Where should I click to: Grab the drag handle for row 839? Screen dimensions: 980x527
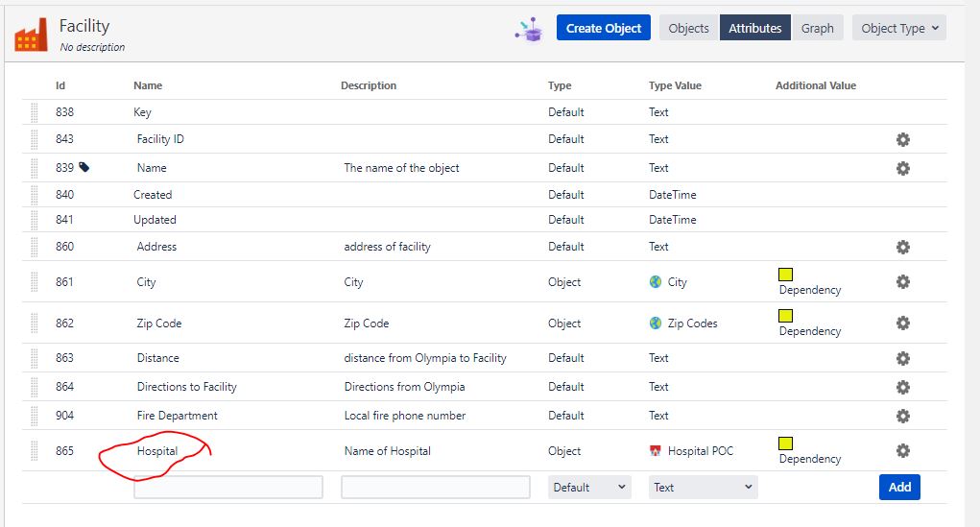tap(35, 168)
